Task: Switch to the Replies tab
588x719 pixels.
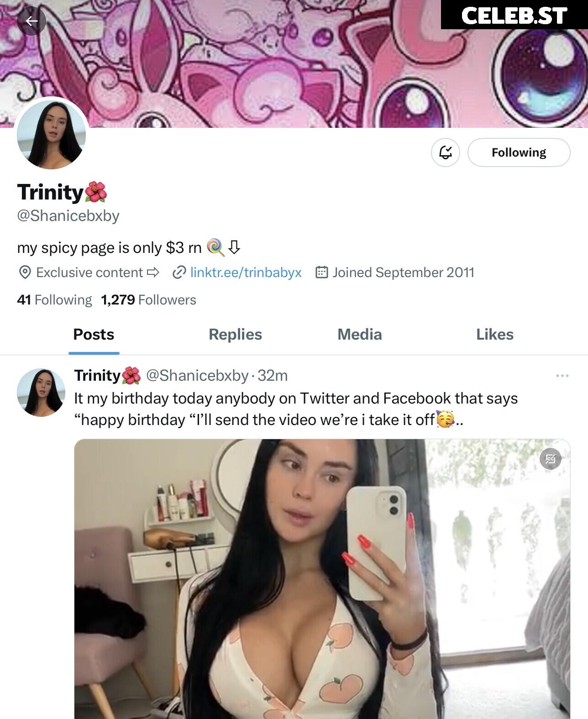Action: [x=235, y=334]
